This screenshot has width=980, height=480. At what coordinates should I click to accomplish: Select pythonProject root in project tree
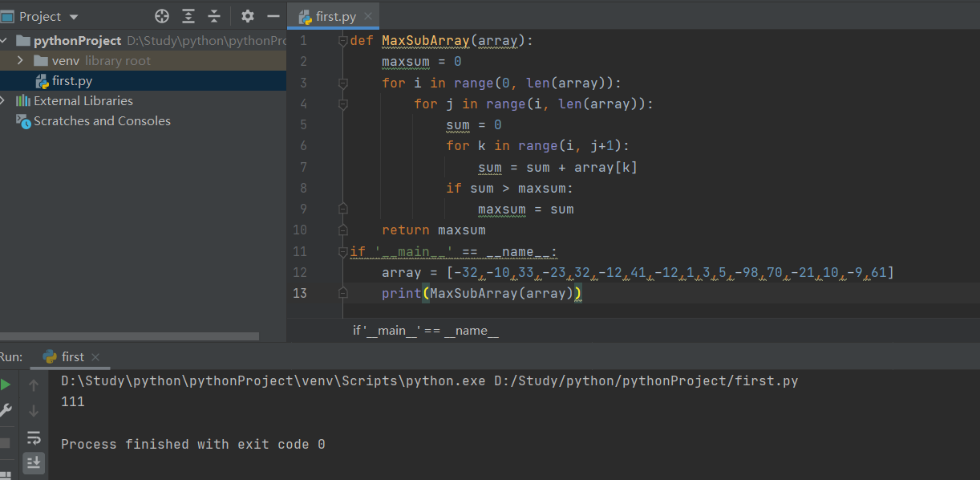[x=143, y=41]
